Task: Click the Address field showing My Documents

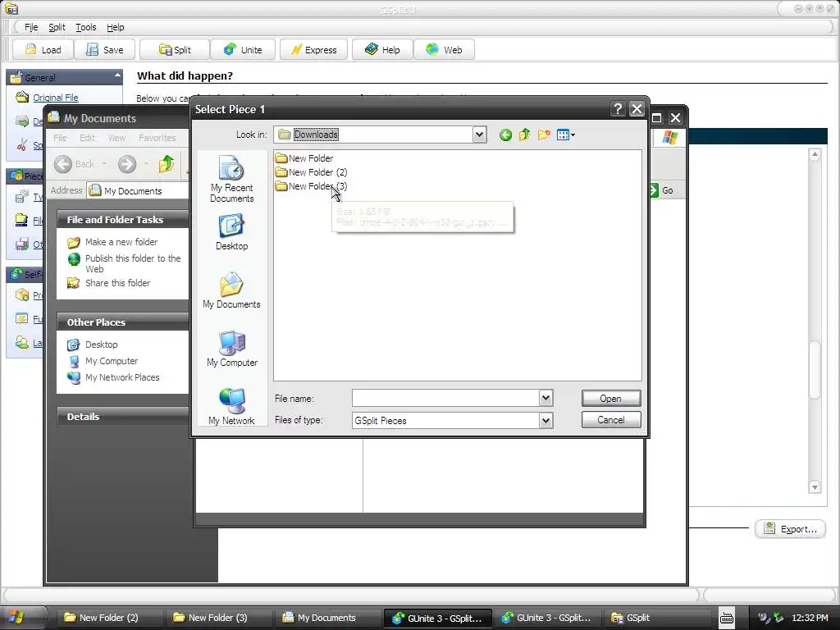Action: [x=138, y=190]
